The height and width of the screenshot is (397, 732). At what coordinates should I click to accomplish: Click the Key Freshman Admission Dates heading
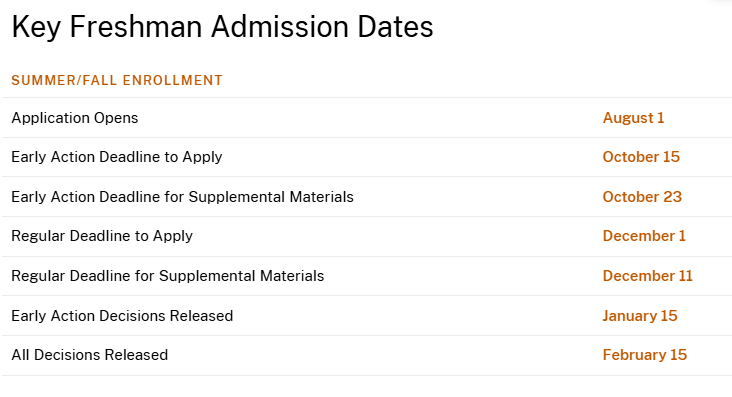[x=222, y=27]
